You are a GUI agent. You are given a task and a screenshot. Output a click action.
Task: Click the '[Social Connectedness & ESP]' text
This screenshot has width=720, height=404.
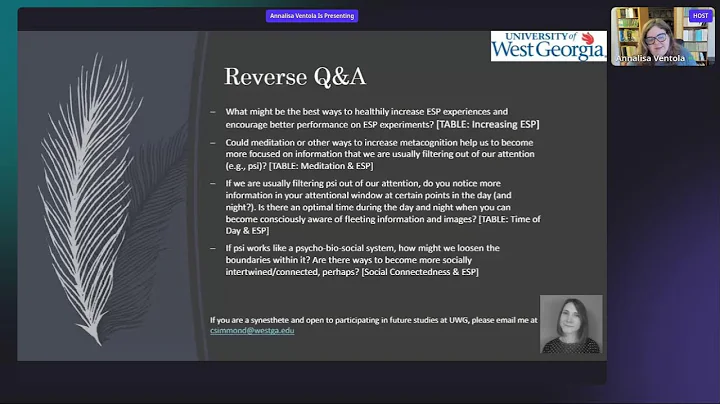point(420,272)
